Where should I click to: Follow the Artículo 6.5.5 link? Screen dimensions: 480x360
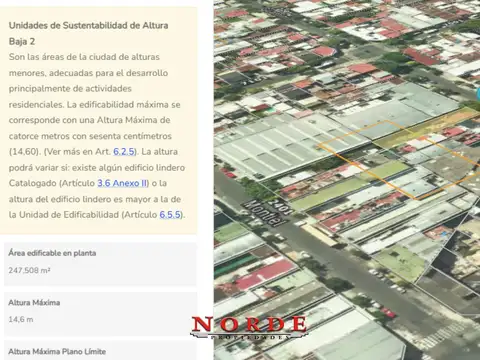click(x=170, y=215)
